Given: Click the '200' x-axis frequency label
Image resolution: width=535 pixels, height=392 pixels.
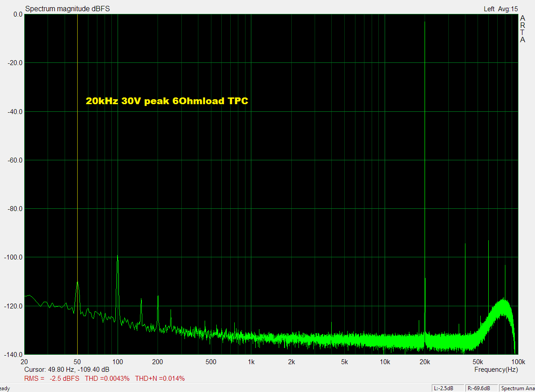Looking at the screenshot, I should pyautogui.click(x=158, y=361).
